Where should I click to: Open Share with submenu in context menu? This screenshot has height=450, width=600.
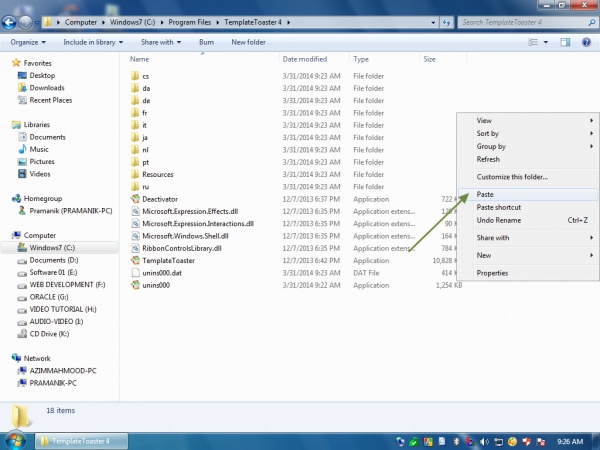click(x=528, y=238)
